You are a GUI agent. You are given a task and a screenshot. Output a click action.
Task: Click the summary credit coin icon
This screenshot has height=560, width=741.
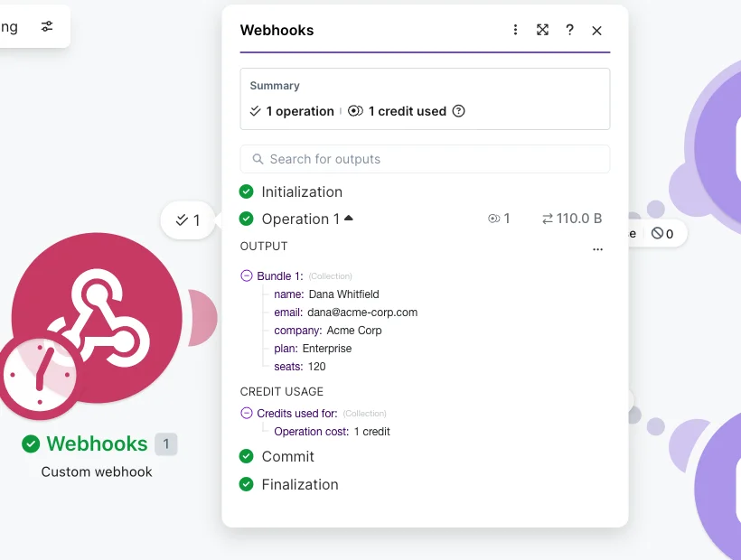click(x=355, y=111)
